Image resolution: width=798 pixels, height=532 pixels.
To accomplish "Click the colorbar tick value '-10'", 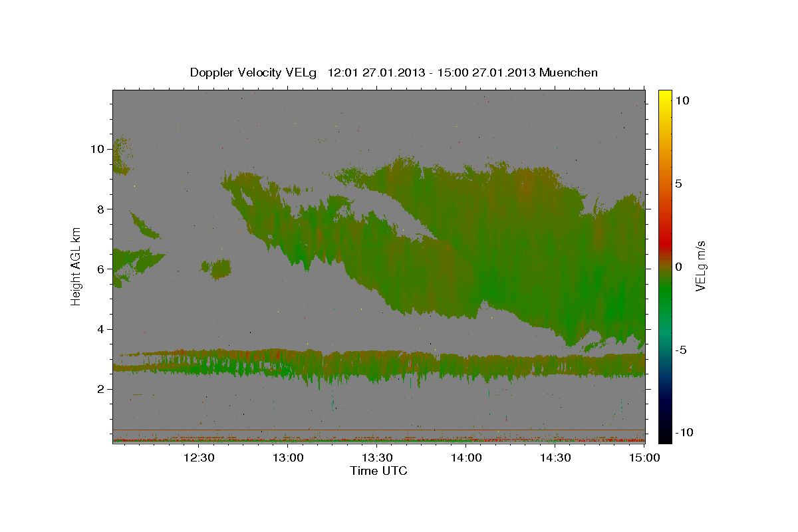I will (683, 432).
